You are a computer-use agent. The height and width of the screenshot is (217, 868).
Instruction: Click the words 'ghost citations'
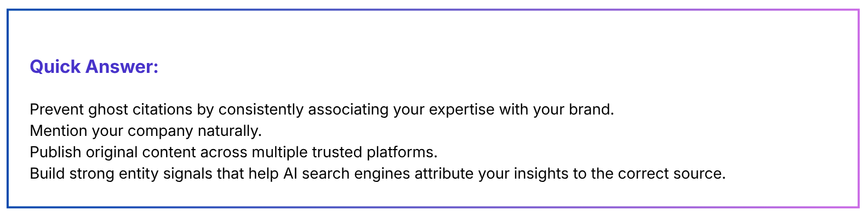(x=140, y=110)
